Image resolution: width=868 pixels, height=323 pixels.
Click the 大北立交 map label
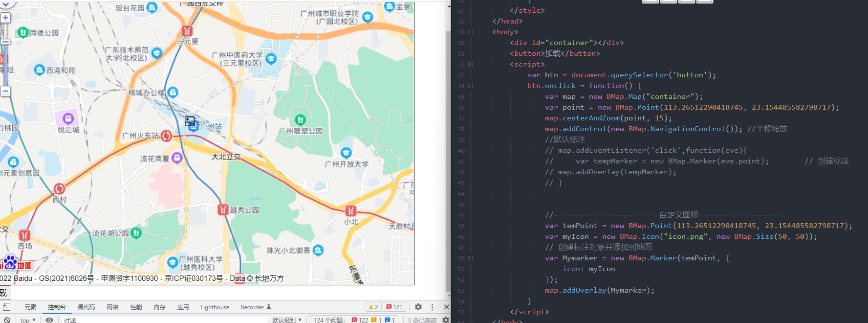pyautogui.click(x=226, y=157)
